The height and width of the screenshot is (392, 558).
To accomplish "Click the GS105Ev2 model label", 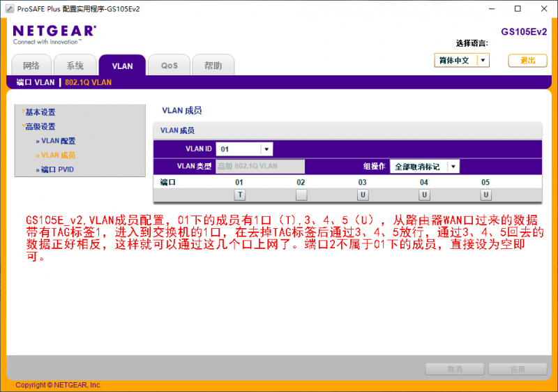I will click(x=524, y=31).
